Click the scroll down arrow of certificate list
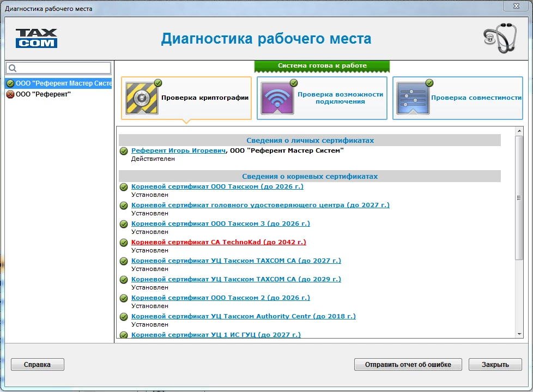The image size is (533, 392). (x=519, y=334)
